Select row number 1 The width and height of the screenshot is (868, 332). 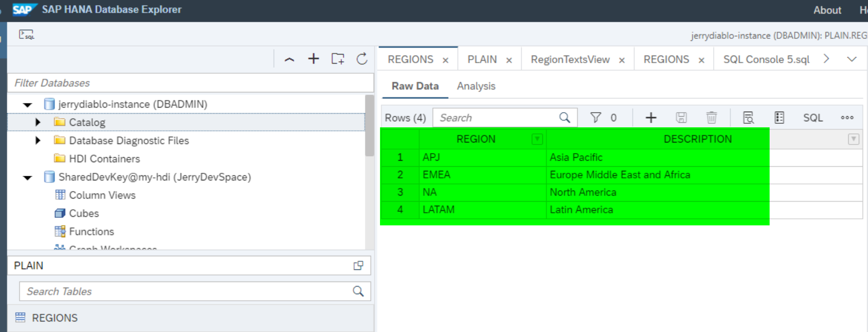[400, 157]
